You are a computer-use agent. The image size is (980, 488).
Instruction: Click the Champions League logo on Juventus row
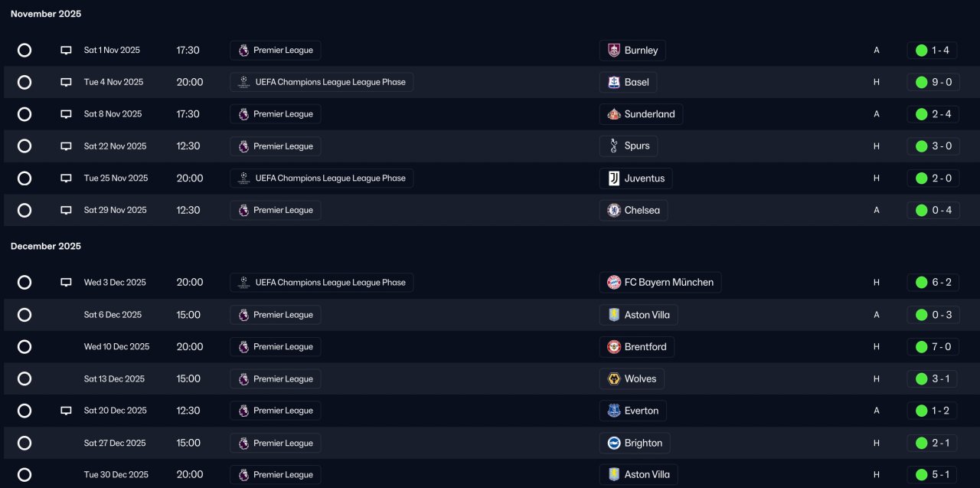tap(243, 178)
